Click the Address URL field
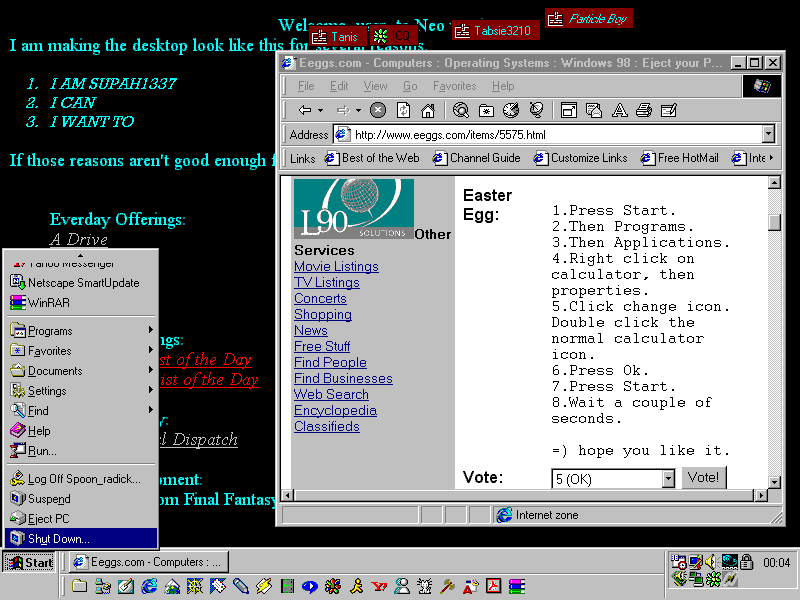Screen dimensions: 800x600 [548, 135]
